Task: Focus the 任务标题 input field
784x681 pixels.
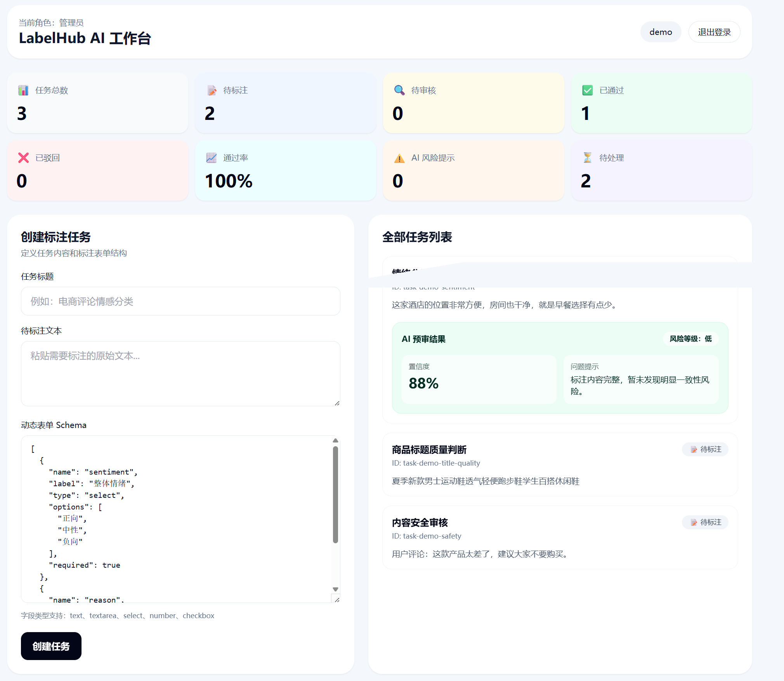Action: coord(180,301)
